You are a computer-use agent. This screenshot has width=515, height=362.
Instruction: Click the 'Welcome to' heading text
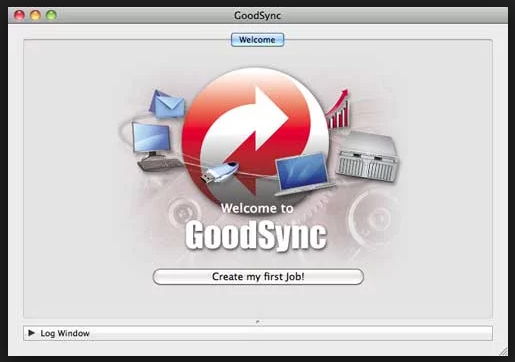pos(257,208)
